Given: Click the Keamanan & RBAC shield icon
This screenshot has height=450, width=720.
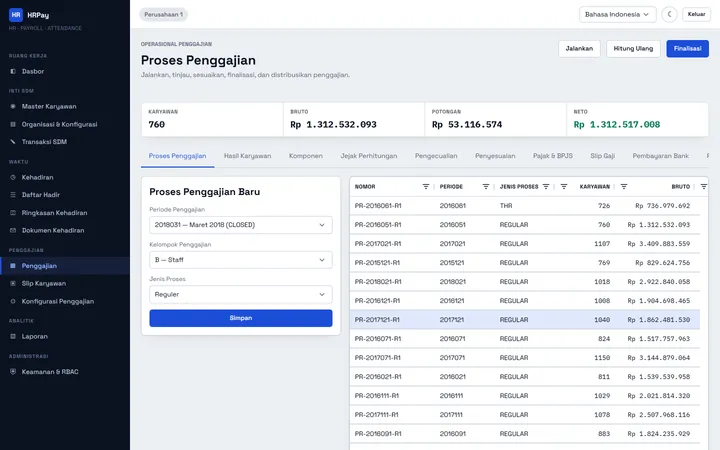Looking at the screenshot, I should pos(13,372).
